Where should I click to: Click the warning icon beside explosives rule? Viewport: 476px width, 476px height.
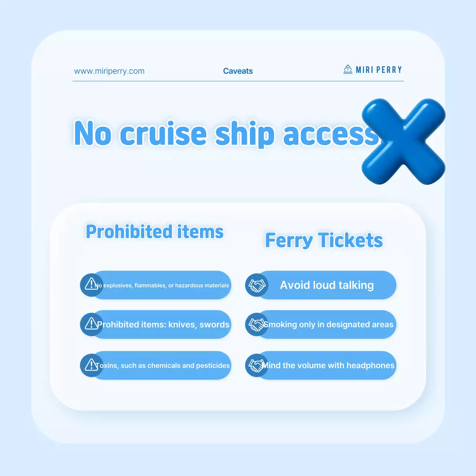coord(91,285)
